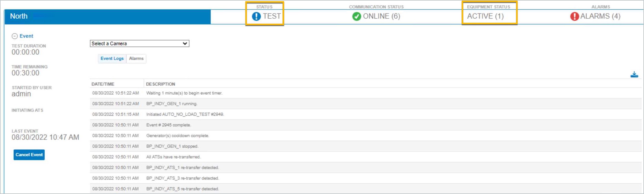The width and height of the screenshot is (644, 194).
Task: Click the DESCRIPTION column header
Action: pyautogui.click(x=160, y=84)
